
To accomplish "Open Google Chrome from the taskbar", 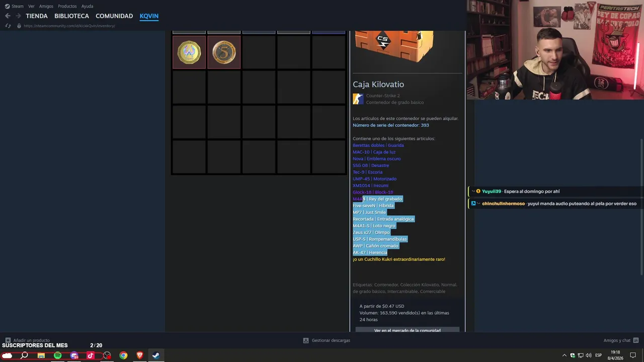I will [x=123, y=355].
